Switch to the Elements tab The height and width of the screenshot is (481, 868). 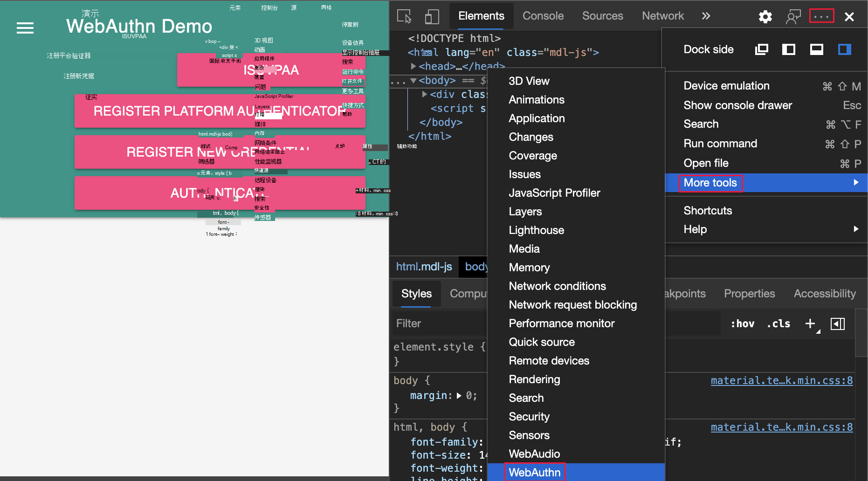(481, 16)
